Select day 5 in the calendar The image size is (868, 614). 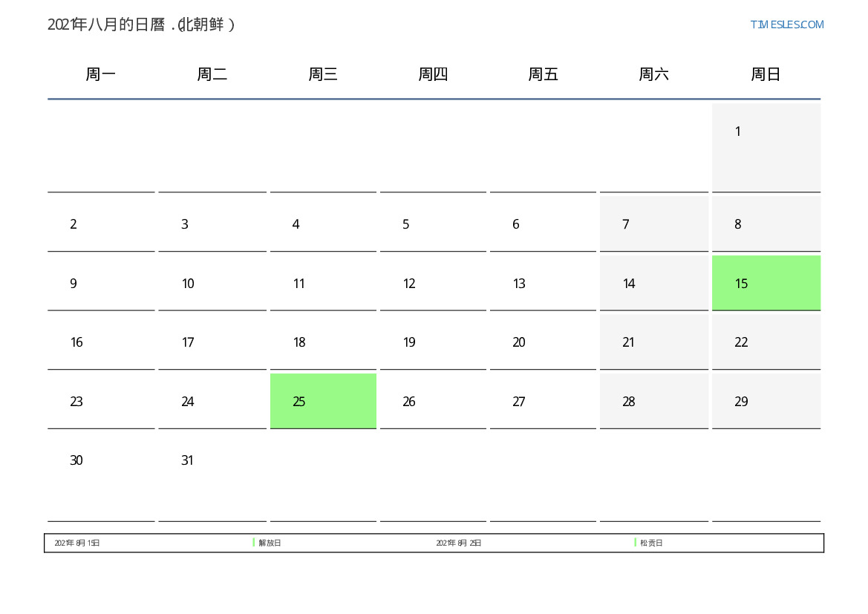tap(433, 223)
